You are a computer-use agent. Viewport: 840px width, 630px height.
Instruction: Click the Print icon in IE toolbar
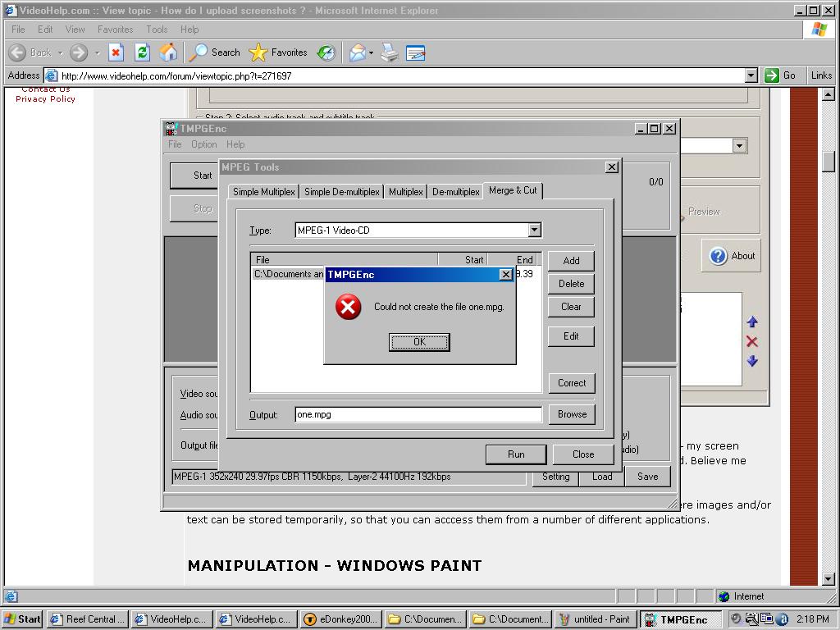(390, 52)
